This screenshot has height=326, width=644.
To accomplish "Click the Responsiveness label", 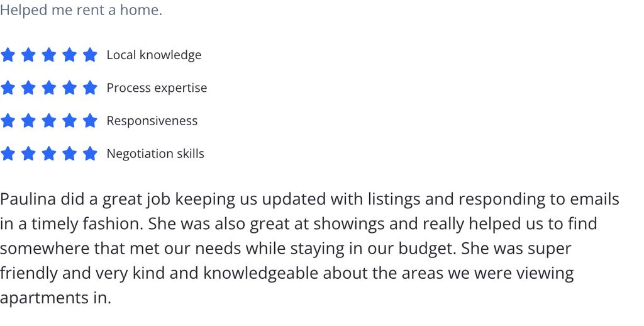I will tap(152, 121).
